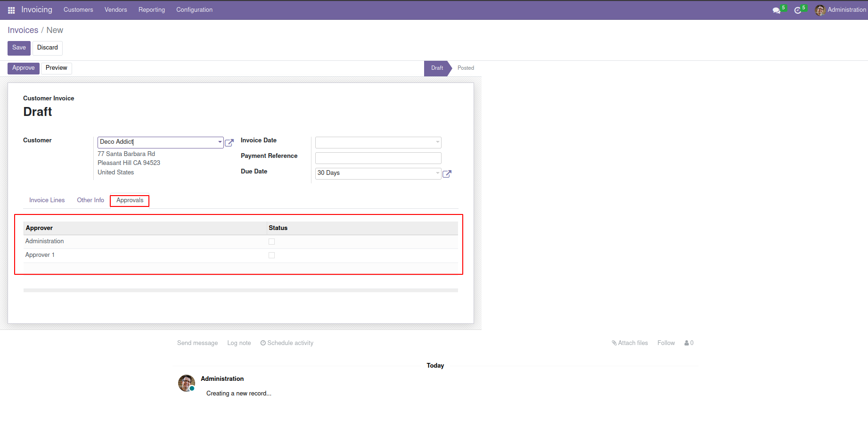Sort by the Approver column header
This screenshot has width=868, height=444.
coord(145,228)
